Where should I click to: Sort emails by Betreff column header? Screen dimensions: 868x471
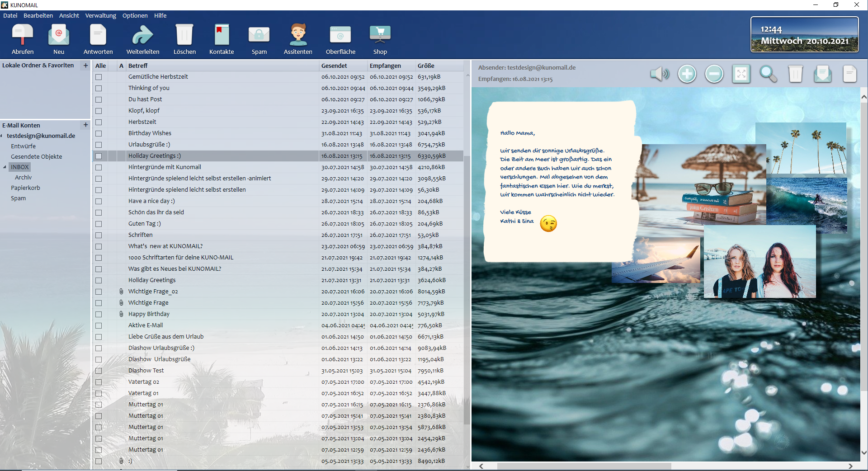[x=222, y=66]
